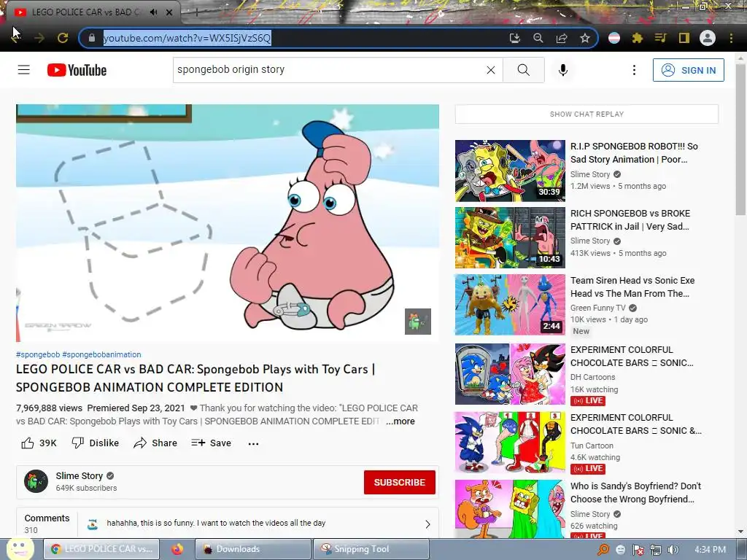This screenshot has height=560, width=747.
Task: Open the Chrome profile avatar
Action: [x=708, y=38]
